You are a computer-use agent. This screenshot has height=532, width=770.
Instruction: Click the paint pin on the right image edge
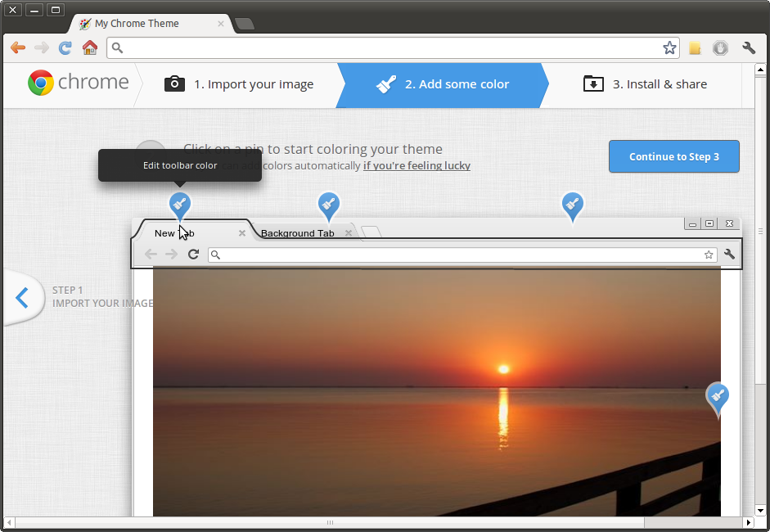tap(718, 397)
